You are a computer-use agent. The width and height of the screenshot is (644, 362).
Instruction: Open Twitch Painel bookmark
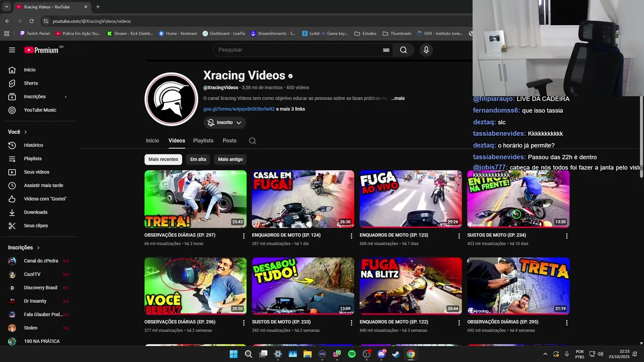click(x=35, y=34)
